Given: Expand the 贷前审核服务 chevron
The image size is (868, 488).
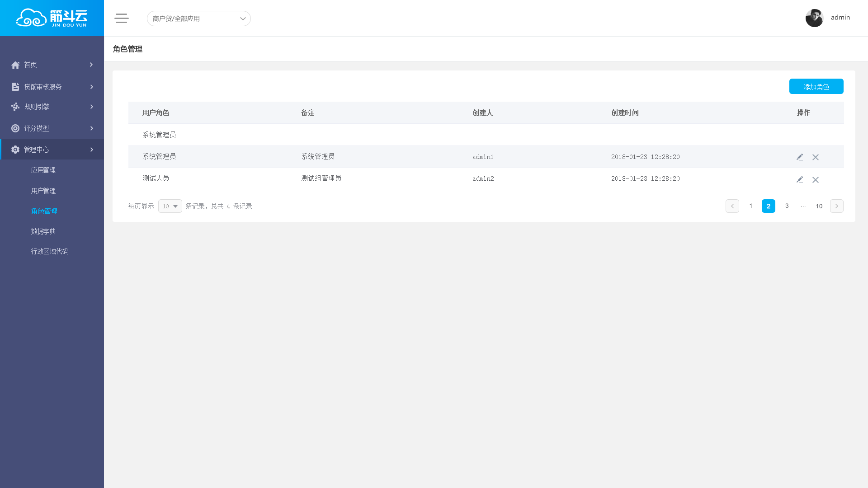Looking at the screenshot, I should [x=91, y=87].
